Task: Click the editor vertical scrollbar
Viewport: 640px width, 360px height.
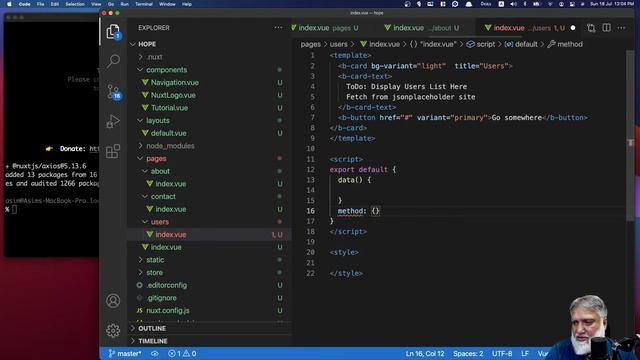Action: pos(630,135)
